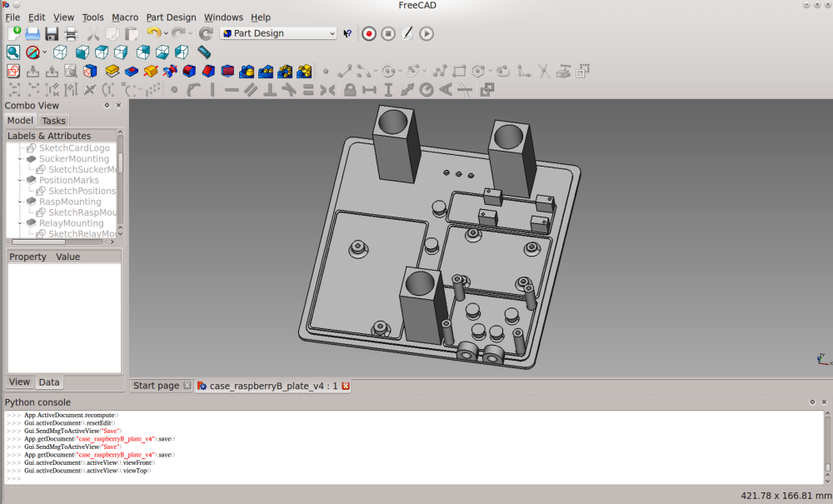The image size is (833, 504).
Task: Open the sketcher circle tool dropdown arrow
Action: (400, 71)
